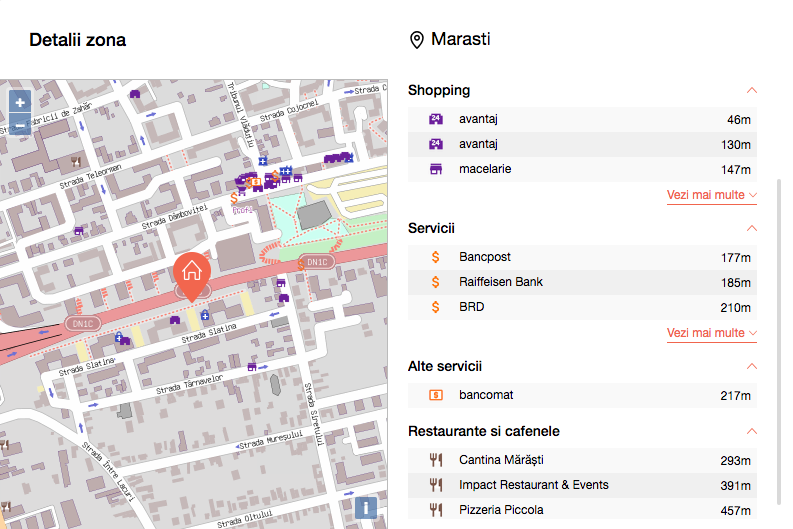Open map attribution info button

click(366, 508)
